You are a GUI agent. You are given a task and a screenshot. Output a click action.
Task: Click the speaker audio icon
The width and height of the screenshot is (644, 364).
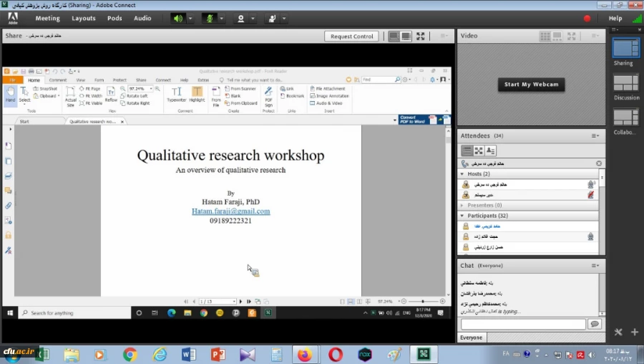coord(177,18)
